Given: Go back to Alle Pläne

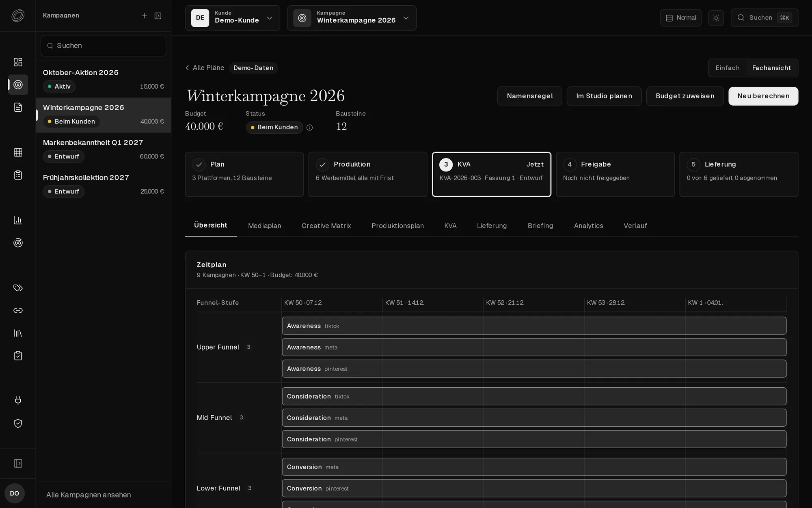Looking at the screenshot, I should point(205,68).
